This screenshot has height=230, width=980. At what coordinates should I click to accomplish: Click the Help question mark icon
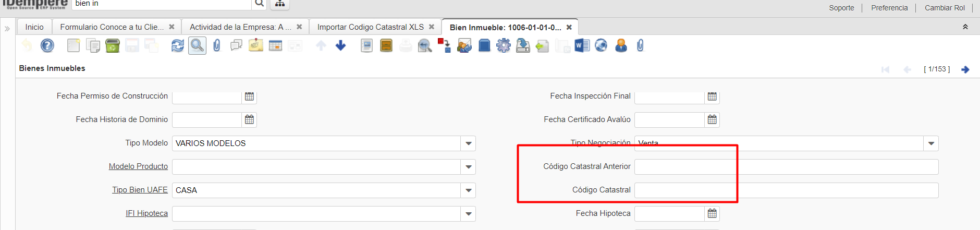[x=47, y=46]
